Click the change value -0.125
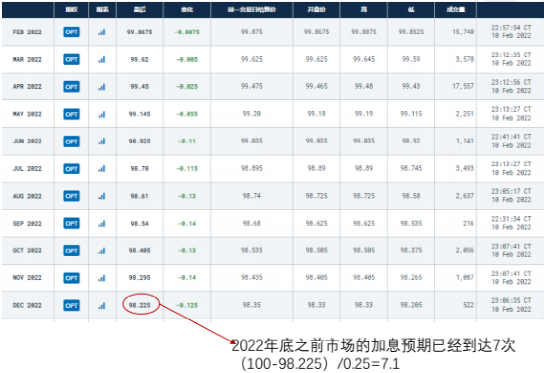The image size is (544, 373). [x=187, y=305]
